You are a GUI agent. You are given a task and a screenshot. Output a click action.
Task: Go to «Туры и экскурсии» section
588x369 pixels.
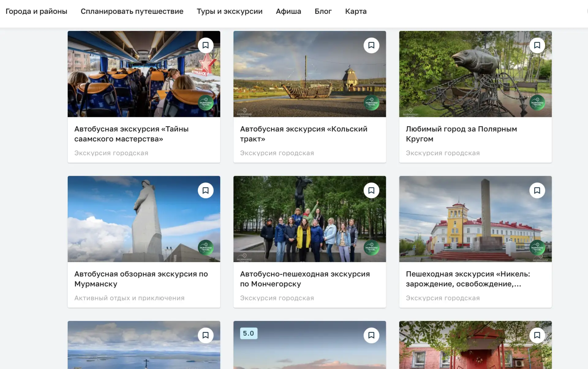[230, 11]
